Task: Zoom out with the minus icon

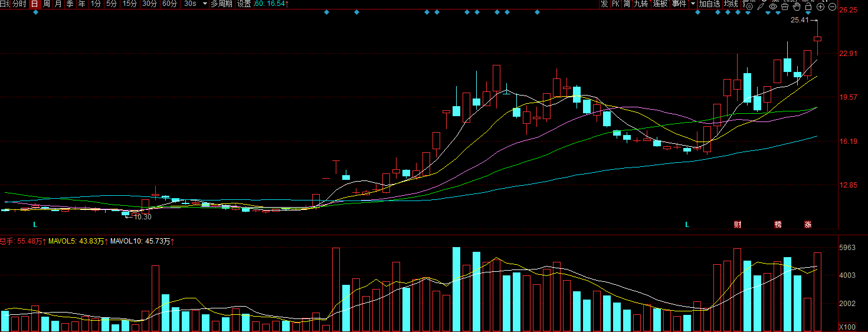Action: click(833, 7)
